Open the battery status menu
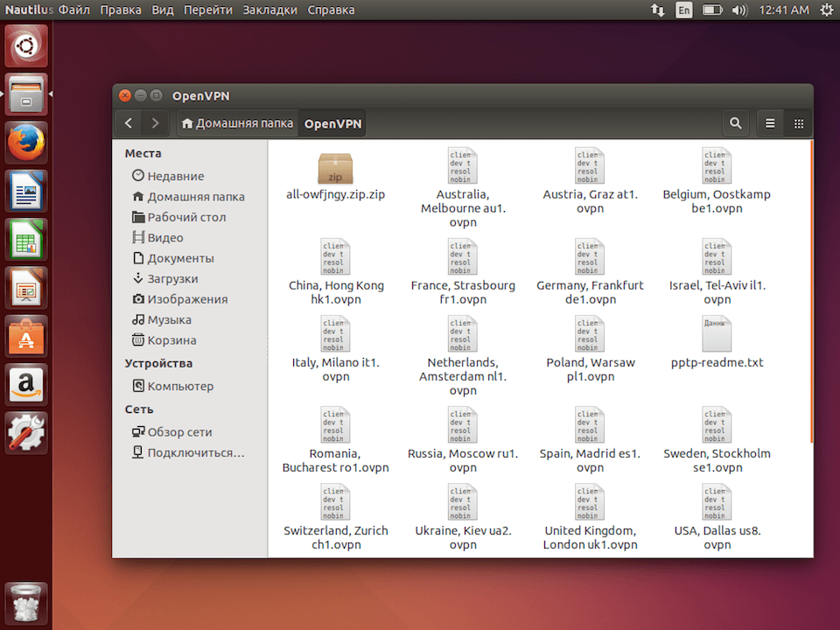This screenshot has height=630, width=840. coord(711,10)
